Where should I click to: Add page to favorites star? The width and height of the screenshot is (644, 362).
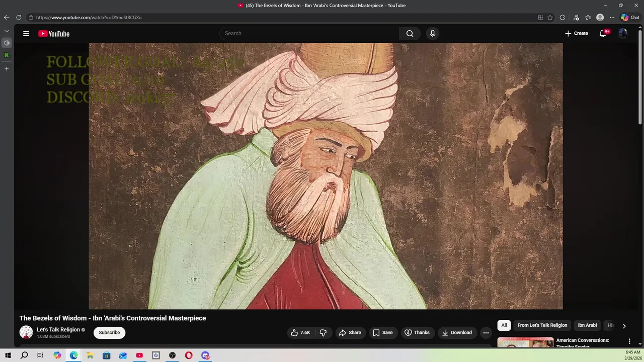pos(550,17)
